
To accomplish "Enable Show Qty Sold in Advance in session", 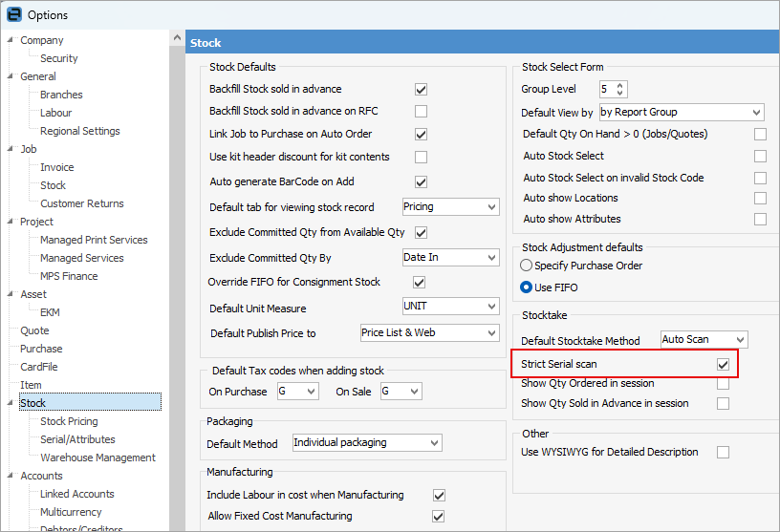I will coord(723,403).
